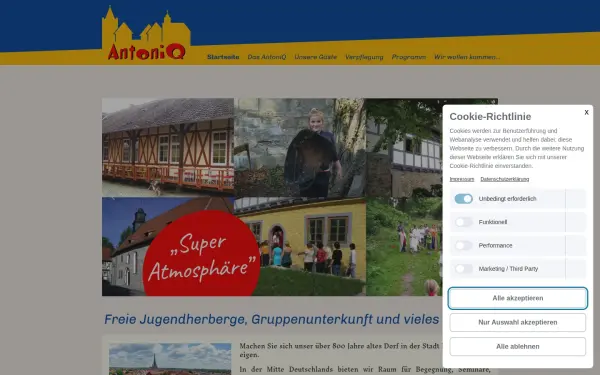This screenshot has height=375, width=600.
Task: Enable the Marketing / Third Party switch
Action: [463, 269]
